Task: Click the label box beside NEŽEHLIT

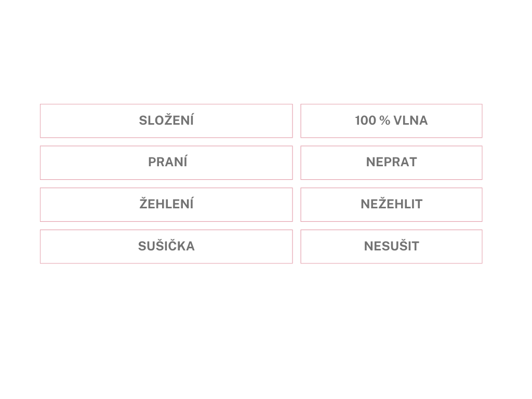Action: coord(166,204)
